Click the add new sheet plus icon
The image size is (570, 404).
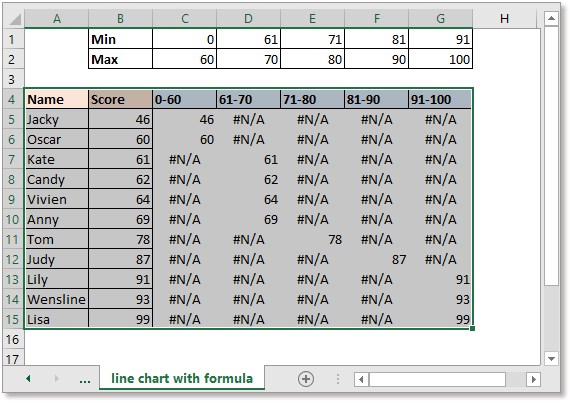306,379
